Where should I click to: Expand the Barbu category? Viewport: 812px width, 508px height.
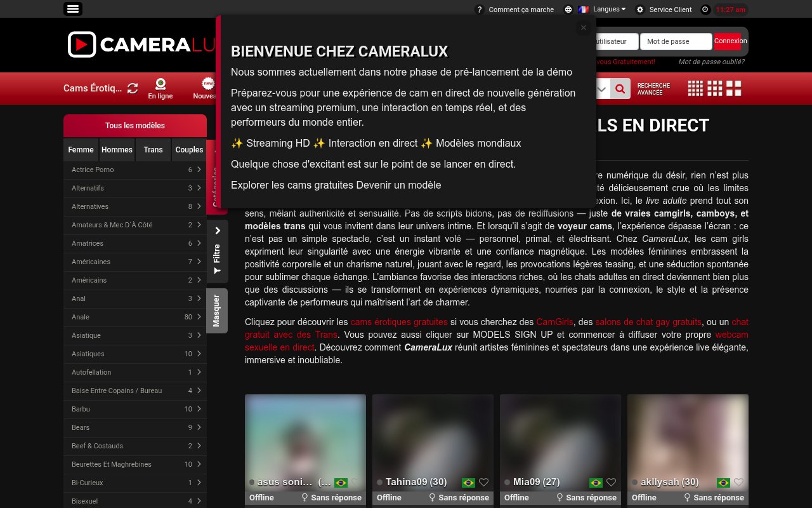(x=135, y=410)
